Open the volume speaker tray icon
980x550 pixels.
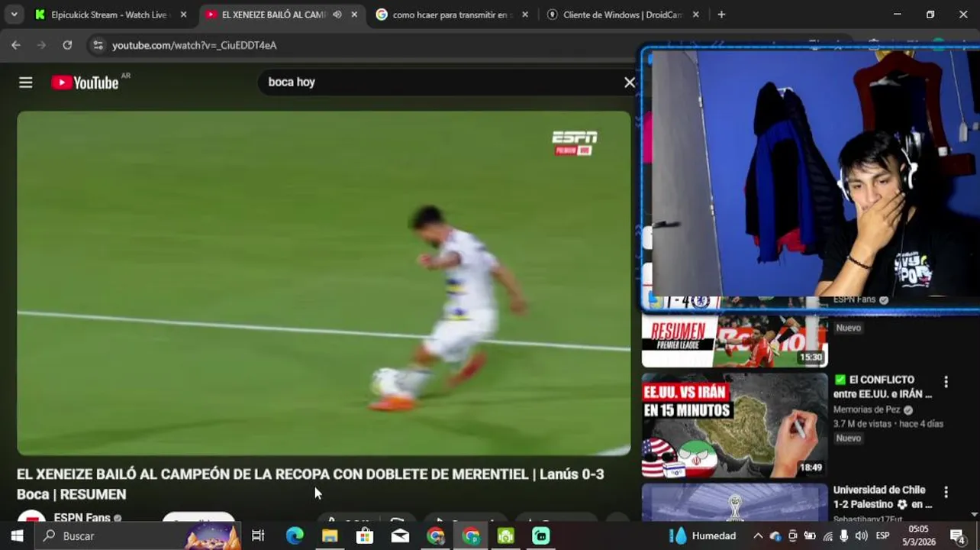pyautogui.click(x=861, y=536)
